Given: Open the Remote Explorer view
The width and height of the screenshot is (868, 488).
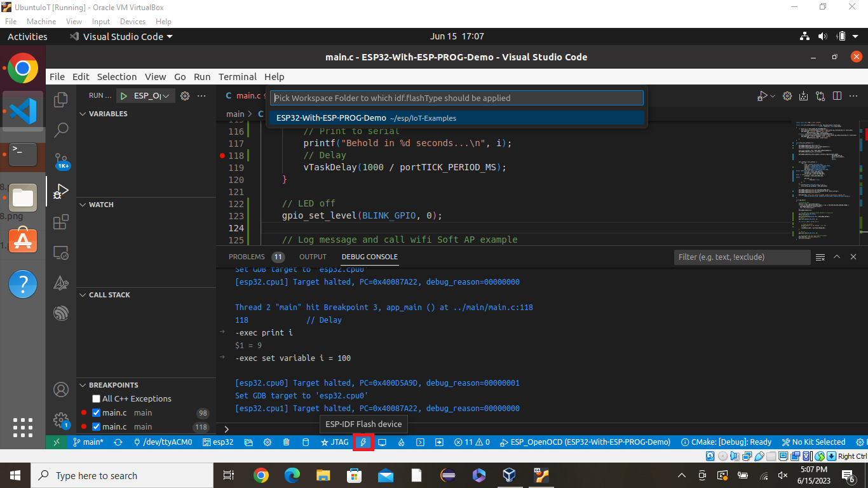Looking at the screenshot, I should (61, 252).
